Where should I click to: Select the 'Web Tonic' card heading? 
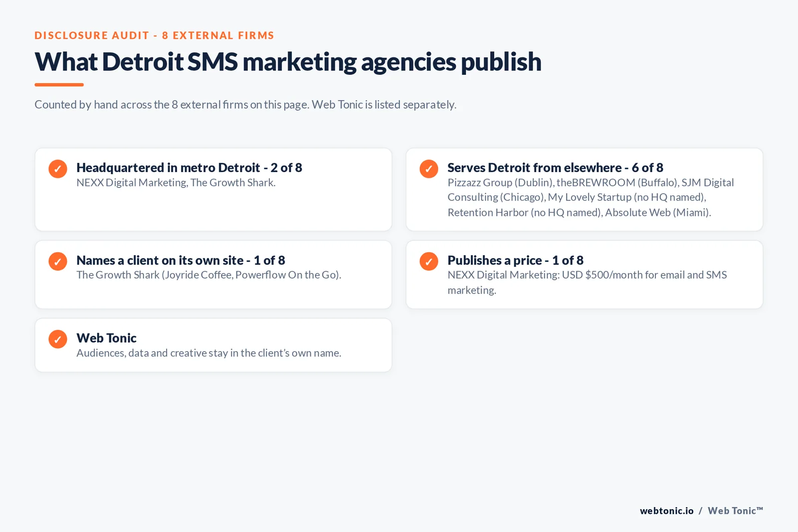(x=106, y=338)
